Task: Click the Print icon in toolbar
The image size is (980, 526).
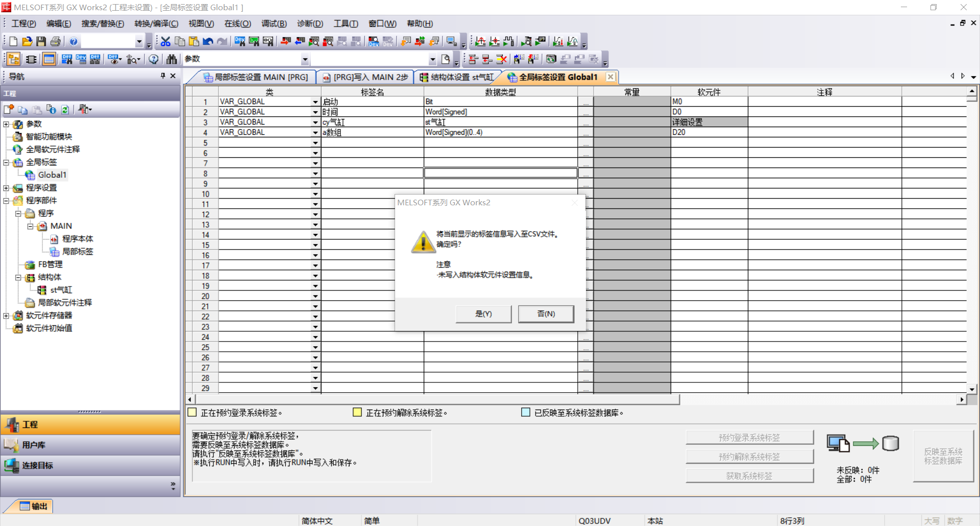Action: click(56, 41)
